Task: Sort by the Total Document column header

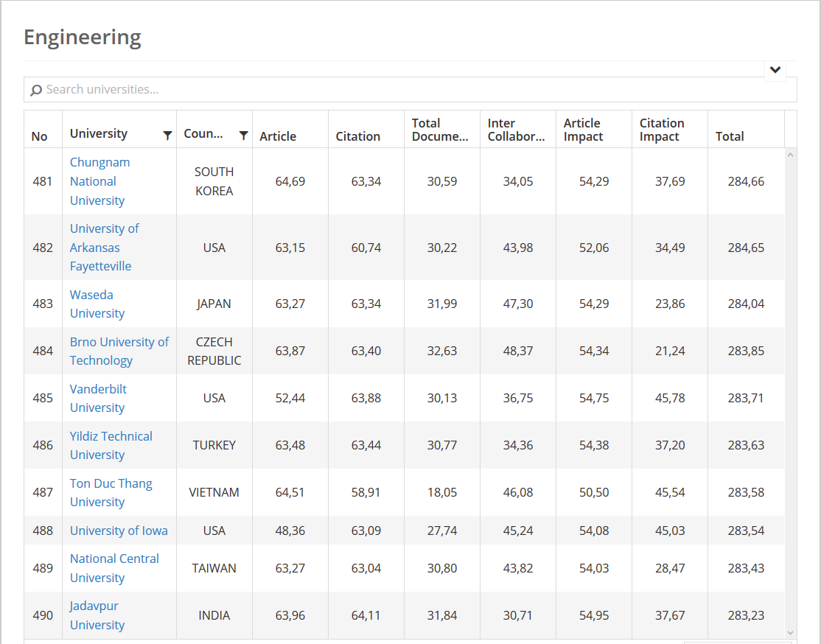Action: pyautogui.click(x=440, y=130)
